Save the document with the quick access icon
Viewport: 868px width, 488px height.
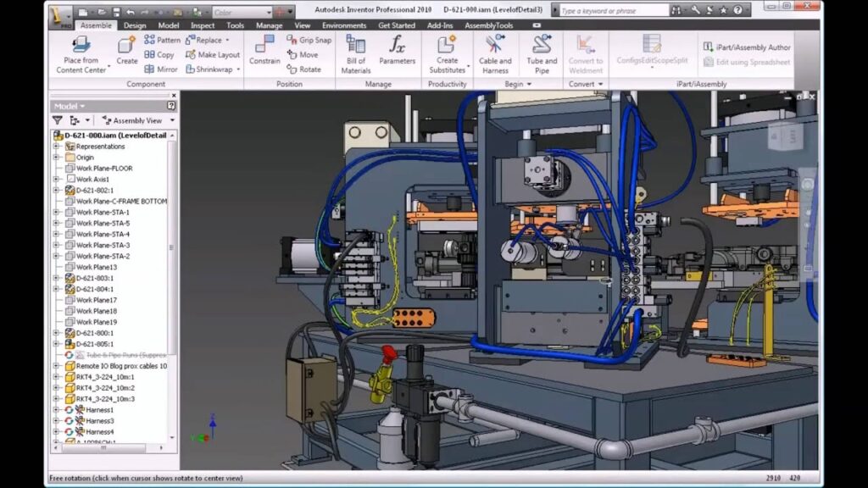(116, 12)
